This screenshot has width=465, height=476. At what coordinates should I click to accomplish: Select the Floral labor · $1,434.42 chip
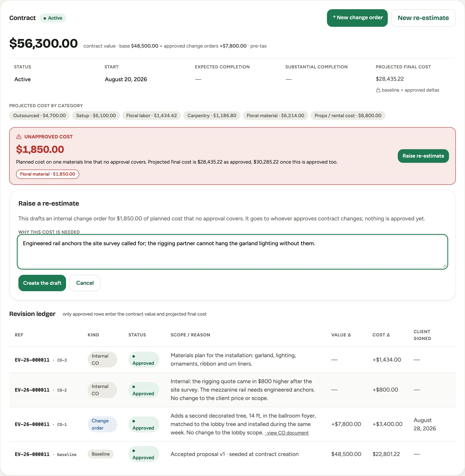click(151, 115)
